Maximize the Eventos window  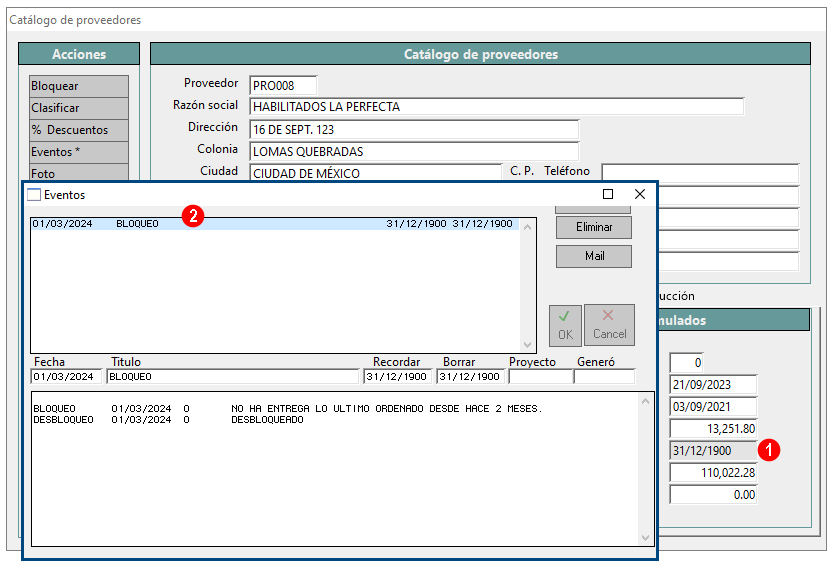pyautogui.click(x=608, y=194)
